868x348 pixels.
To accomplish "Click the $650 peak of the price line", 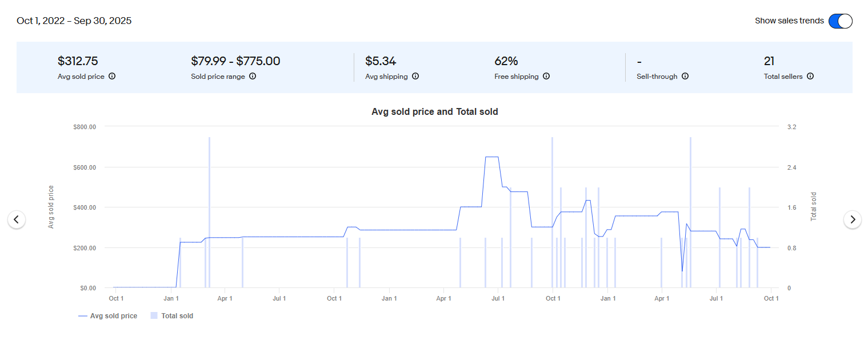I will (x=491, y=157).
